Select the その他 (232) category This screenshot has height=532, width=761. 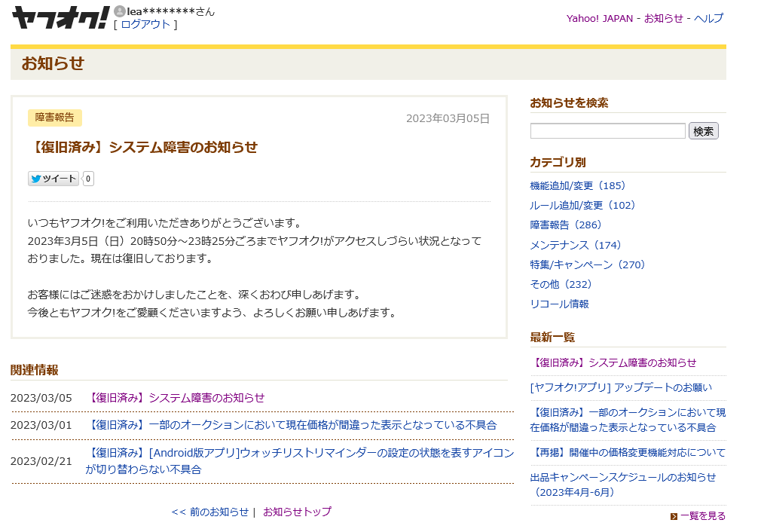click(x=561, y=284)
